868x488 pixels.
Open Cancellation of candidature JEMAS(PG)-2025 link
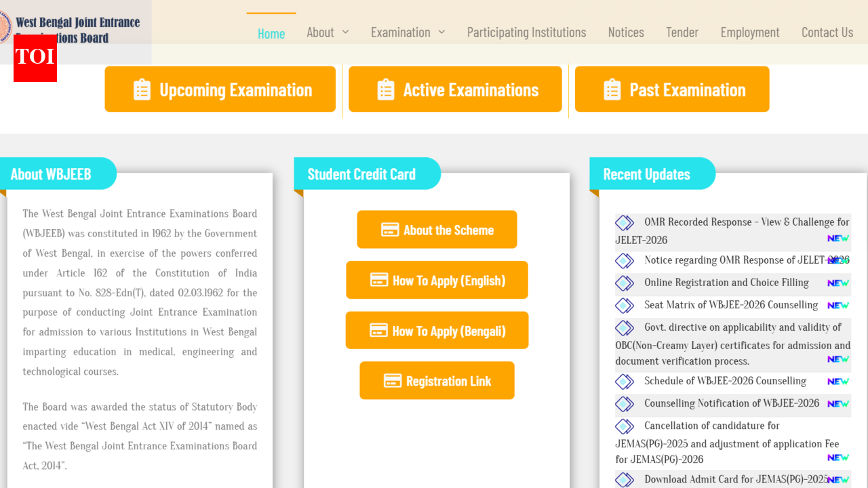click(x=728, y=442)
